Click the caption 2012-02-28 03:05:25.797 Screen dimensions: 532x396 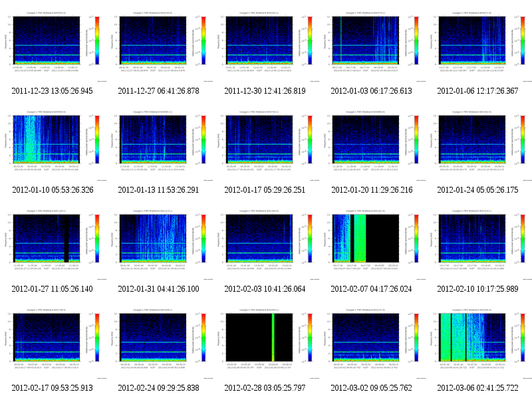tap(265, 388)
